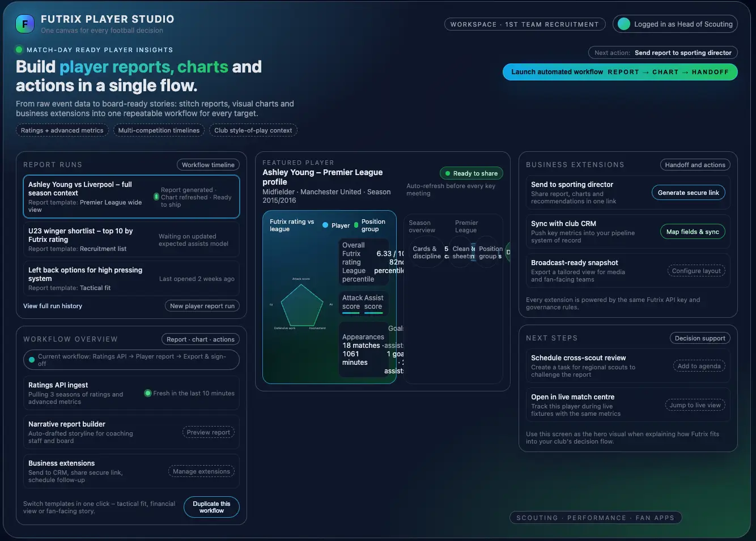Click Generate secure link for sporting director

pyautogui.click(x=688, y=192)
